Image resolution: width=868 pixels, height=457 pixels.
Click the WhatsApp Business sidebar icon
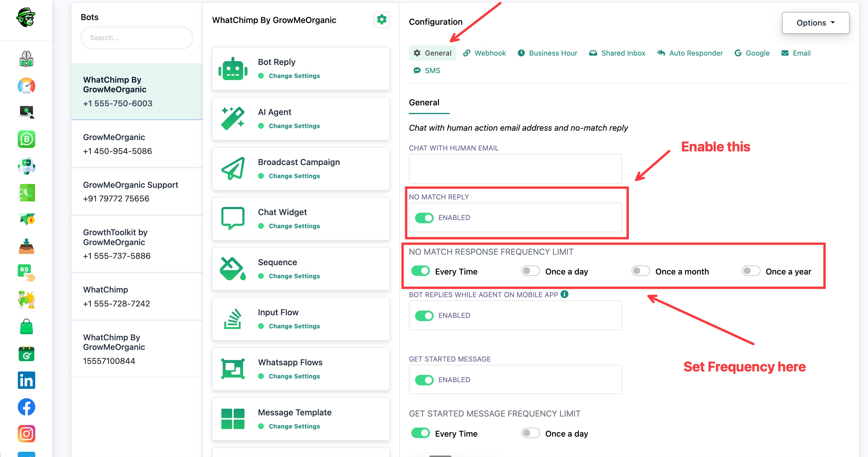26,139
